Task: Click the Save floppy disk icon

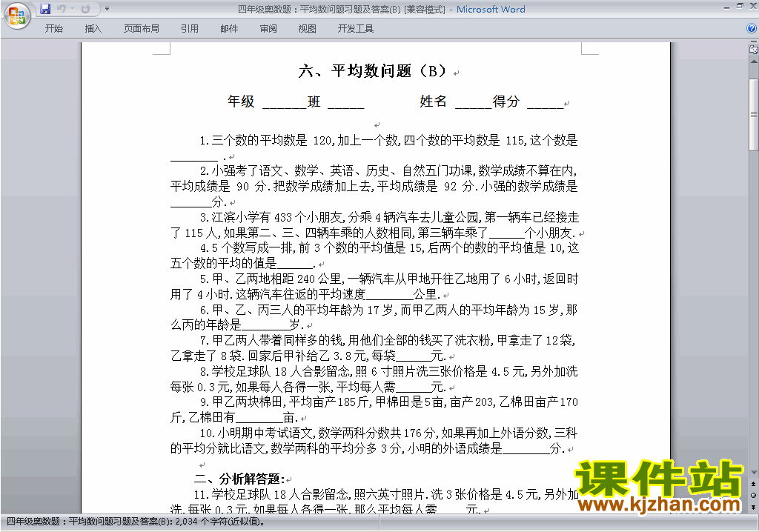Action: pyautogui.click(x=45, y=9)
